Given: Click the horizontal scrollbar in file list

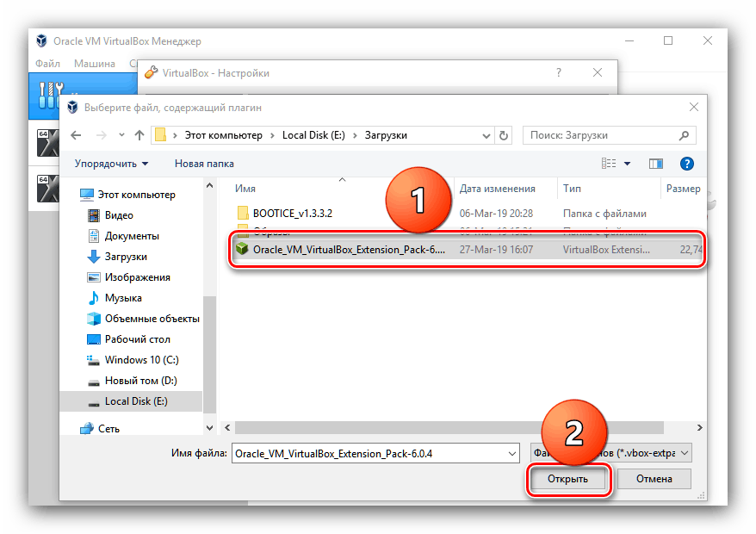Looking at the screenshot, I should (449, 428).
